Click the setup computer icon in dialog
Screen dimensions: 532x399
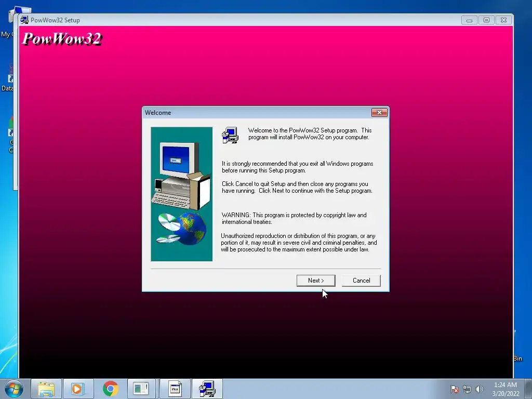(230, 135)
